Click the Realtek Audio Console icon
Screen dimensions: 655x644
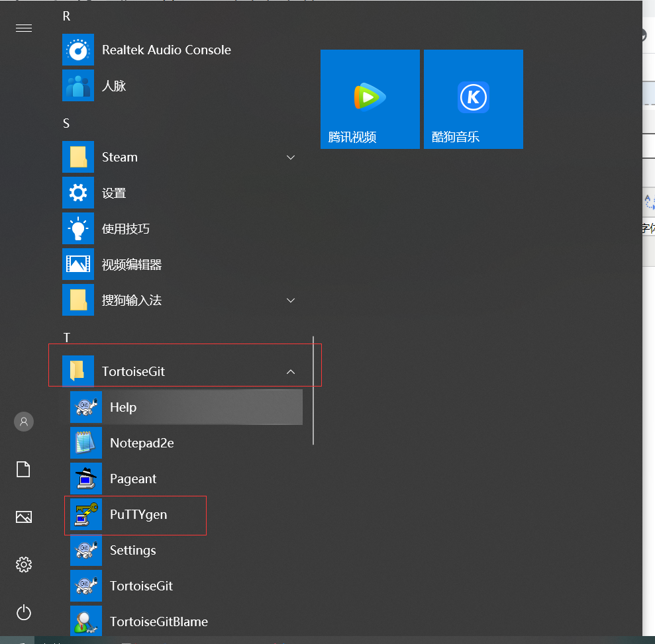point(78,50)
